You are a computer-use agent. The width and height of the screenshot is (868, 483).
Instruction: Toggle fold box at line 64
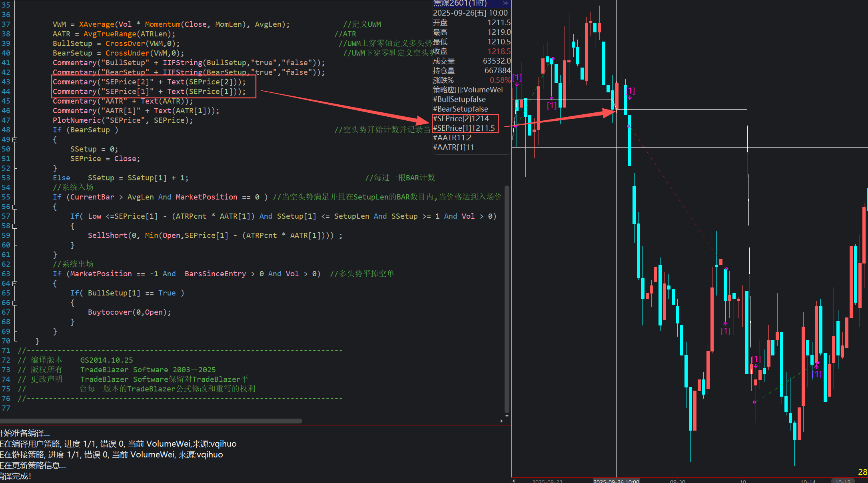point(15,284)
